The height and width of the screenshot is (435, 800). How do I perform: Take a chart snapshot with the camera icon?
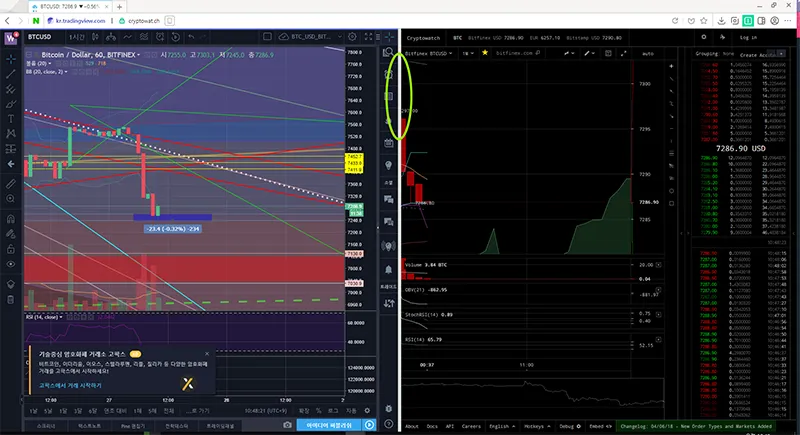point(287,425)
